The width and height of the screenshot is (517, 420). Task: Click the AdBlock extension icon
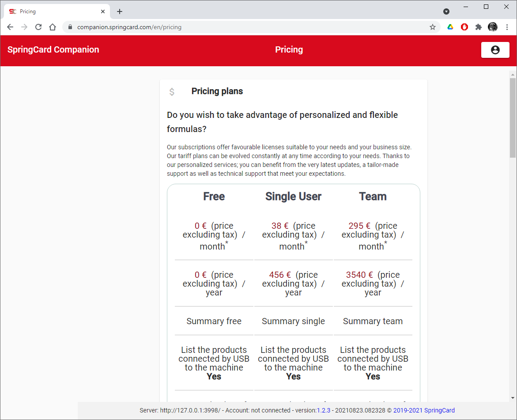click(464, 27)
